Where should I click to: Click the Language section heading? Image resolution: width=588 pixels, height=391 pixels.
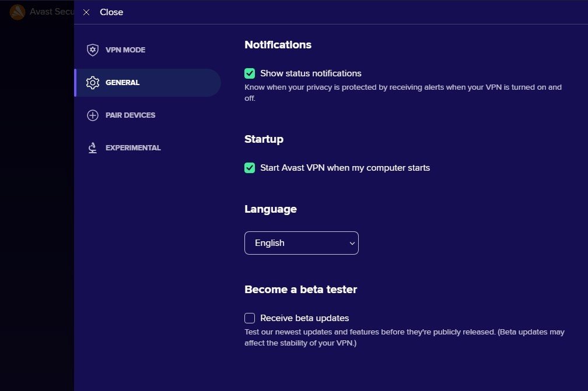pyautogui.click(x=271, y=209)
